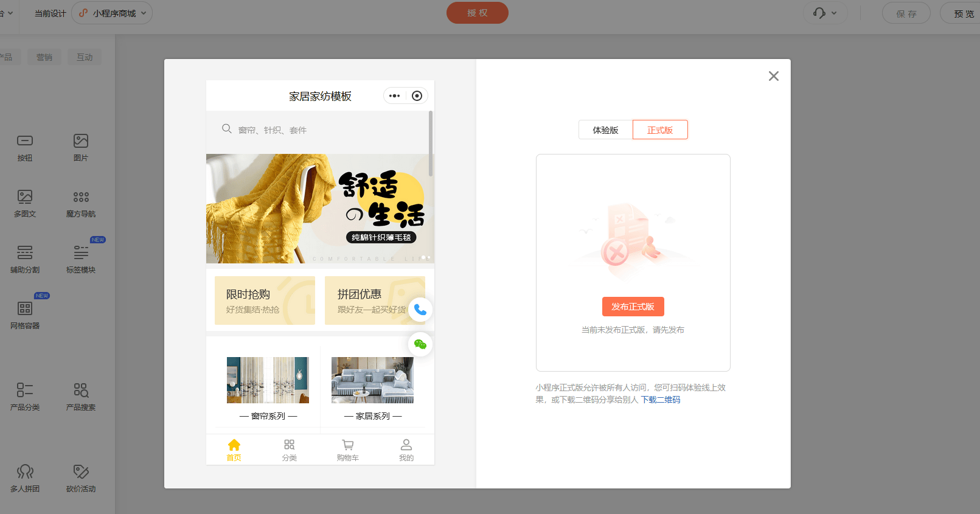Open 购物车 in preview bottom nav
The width and height of the screenshot is (980, 514).
[348, 450]
